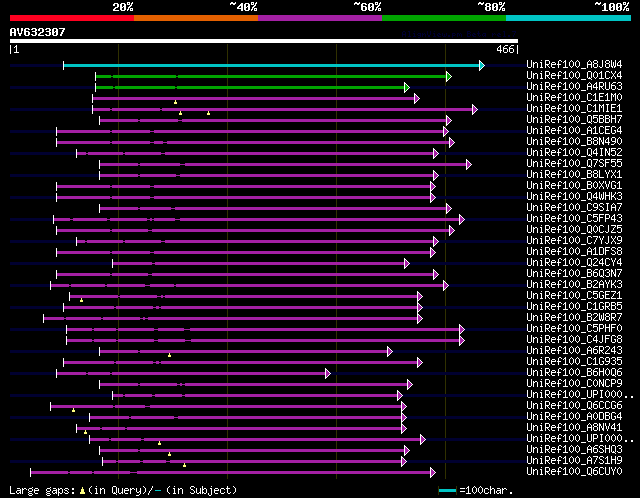
Task: Click the 466 query end position label
Action: click(505, 49)
